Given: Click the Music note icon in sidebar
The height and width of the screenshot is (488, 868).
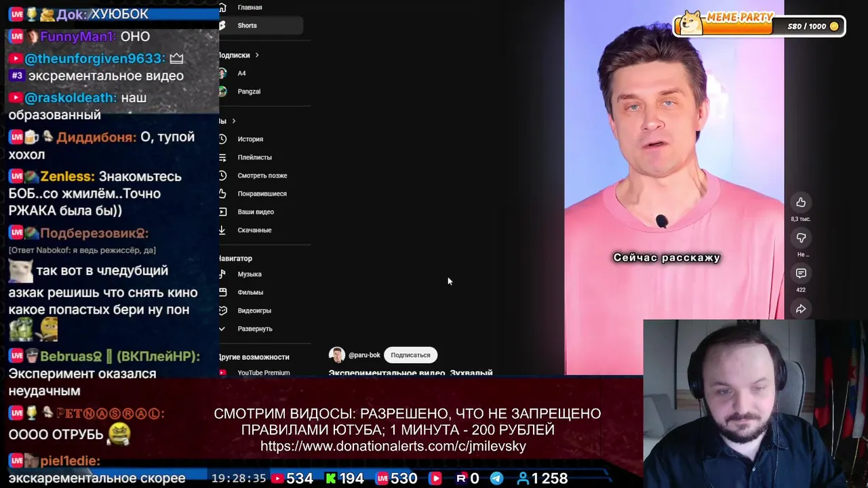Looking at the screenshot, I should pyautogui.click(x=222, y=274).
